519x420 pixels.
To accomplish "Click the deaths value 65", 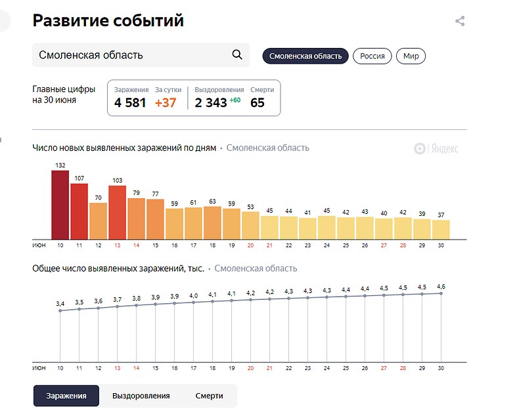I will coord(257,103).
